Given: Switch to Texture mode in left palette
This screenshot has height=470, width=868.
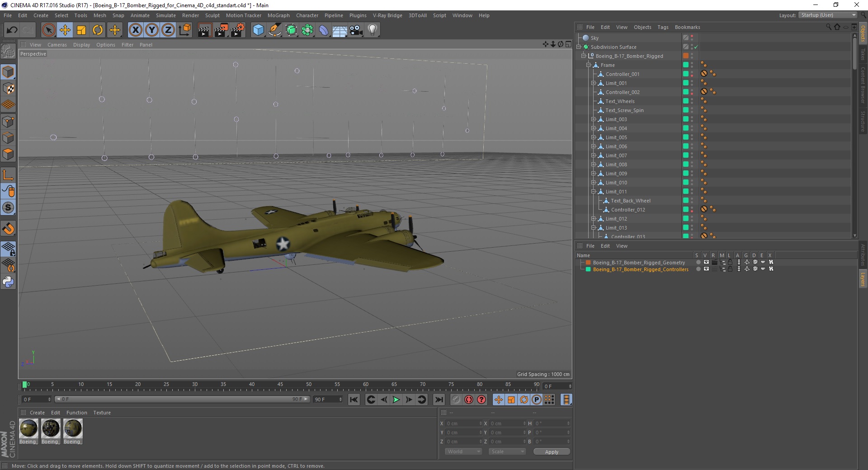Looking at the screenshot, I should tap(8, 89).
